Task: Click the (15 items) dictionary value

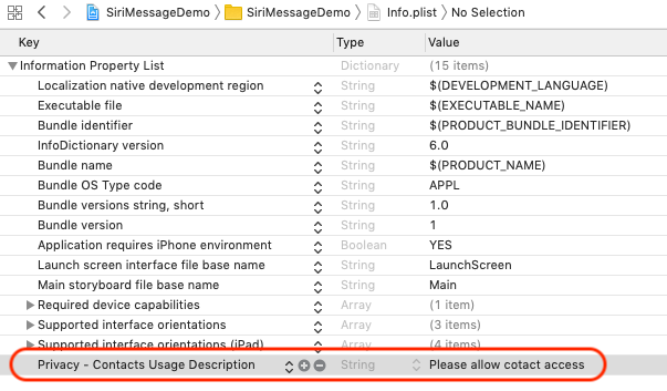Action: 459,66
